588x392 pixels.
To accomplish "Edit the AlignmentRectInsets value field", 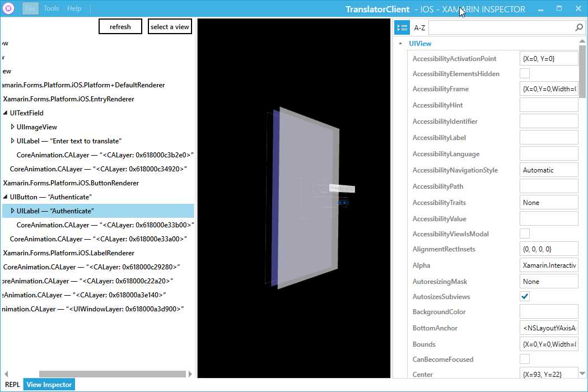I will point(549,249).
